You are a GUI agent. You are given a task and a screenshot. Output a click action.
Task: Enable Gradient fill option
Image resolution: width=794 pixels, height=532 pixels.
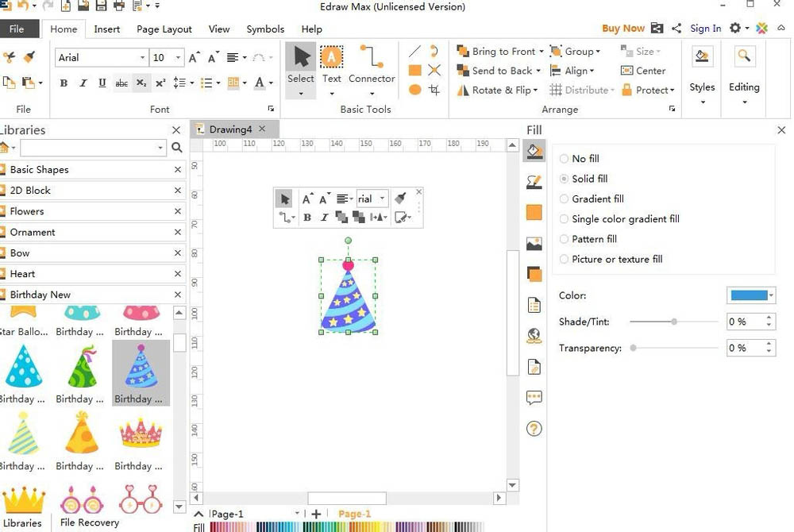(565, 199)
